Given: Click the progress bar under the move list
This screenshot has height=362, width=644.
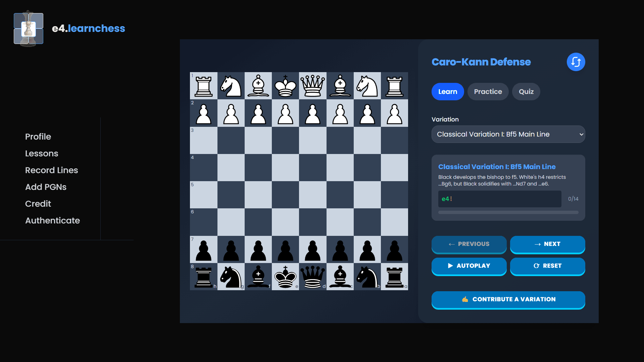Looking at the screenshot, I should point(508,212).
